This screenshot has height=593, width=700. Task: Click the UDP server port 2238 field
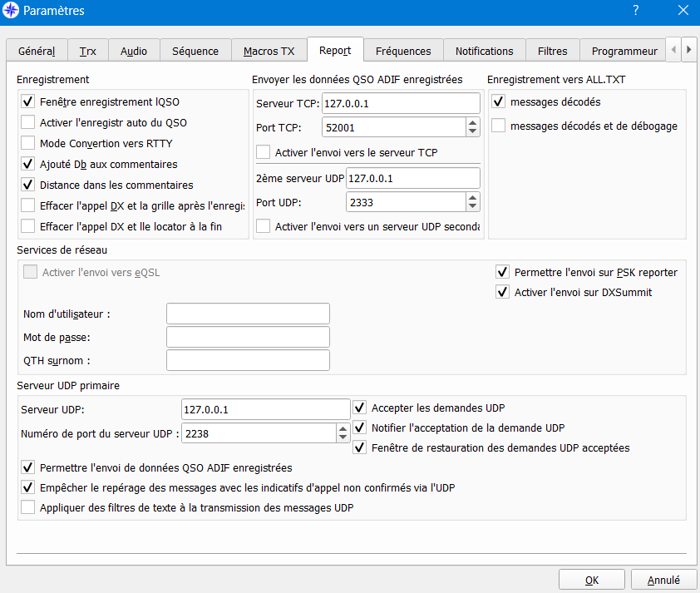coord(259,433)
